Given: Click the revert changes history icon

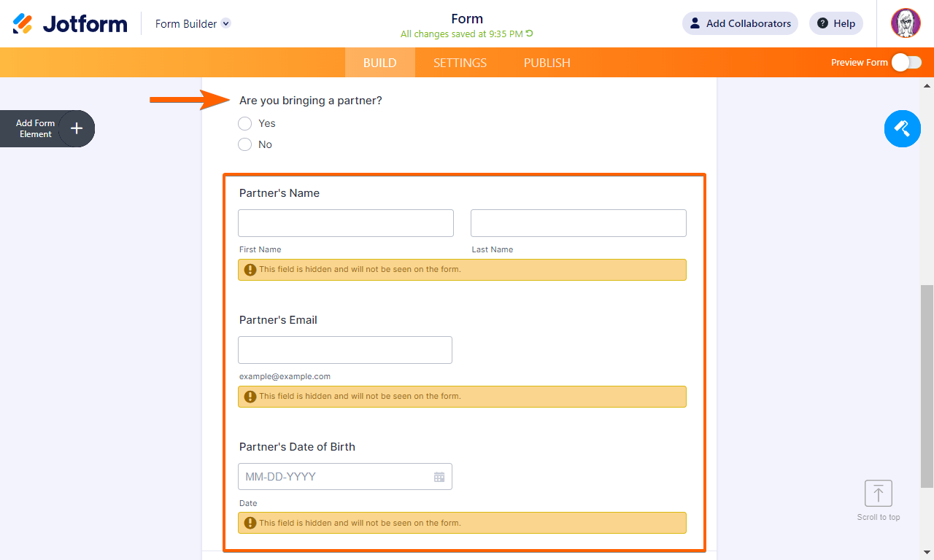Looking at the screenshot, I should pos(530,34).
